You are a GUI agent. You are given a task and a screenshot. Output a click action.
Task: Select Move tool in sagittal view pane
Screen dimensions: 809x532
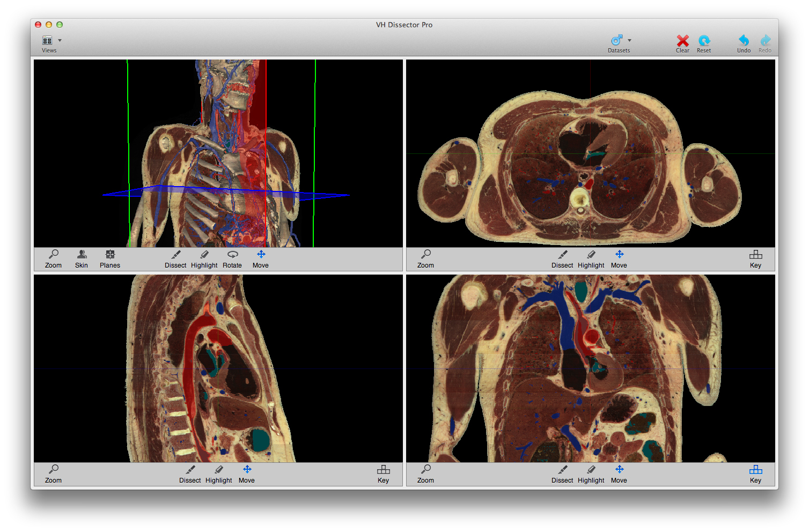(247, 474)
